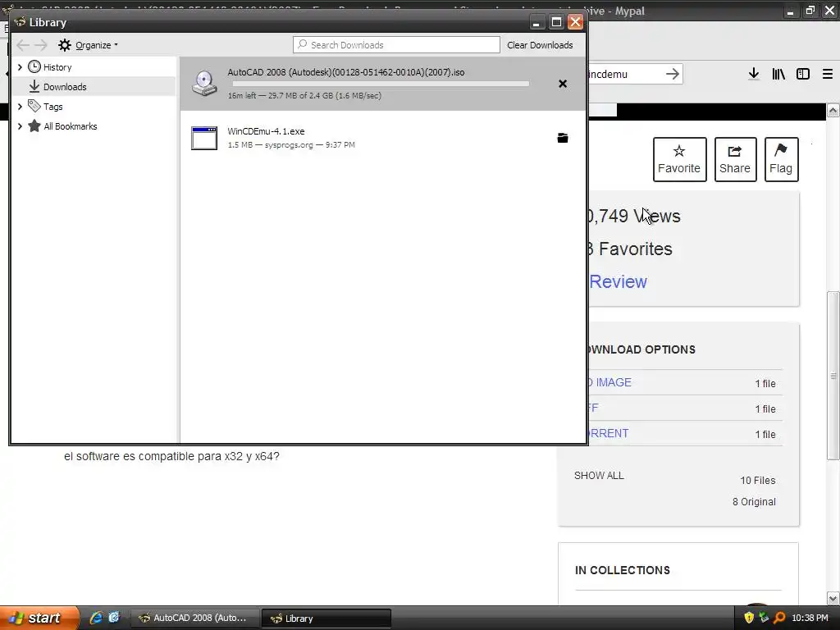Click page scrollbar down arrow
This screenshot has width=840, height=630.
833,598
